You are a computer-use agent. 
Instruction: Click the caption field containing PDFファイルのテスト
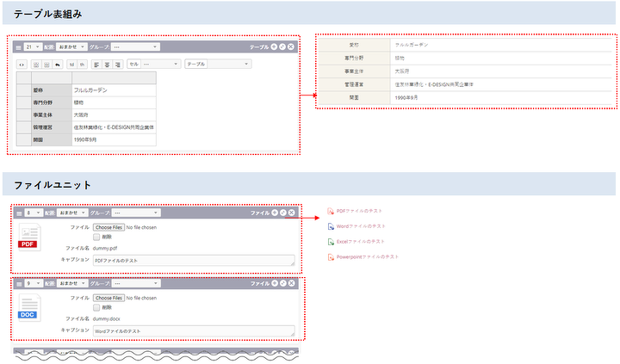(193, 260)
